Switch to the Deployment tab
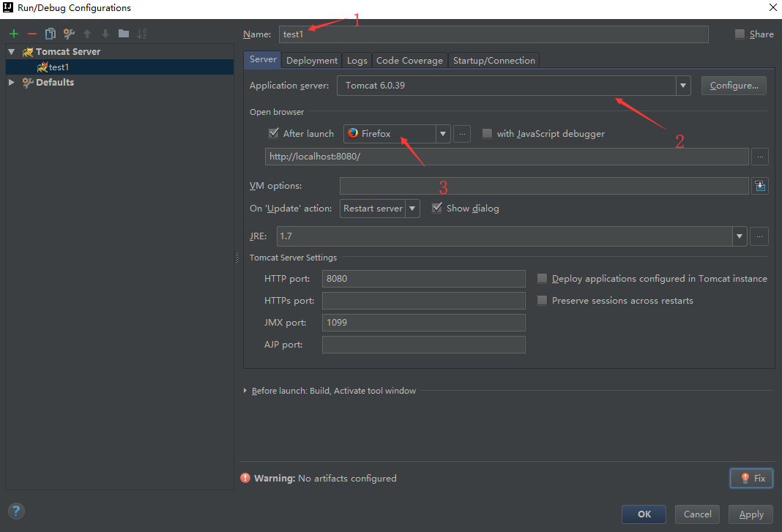The width and height of the screenshot is (782, 532). (x=312, y=60)
